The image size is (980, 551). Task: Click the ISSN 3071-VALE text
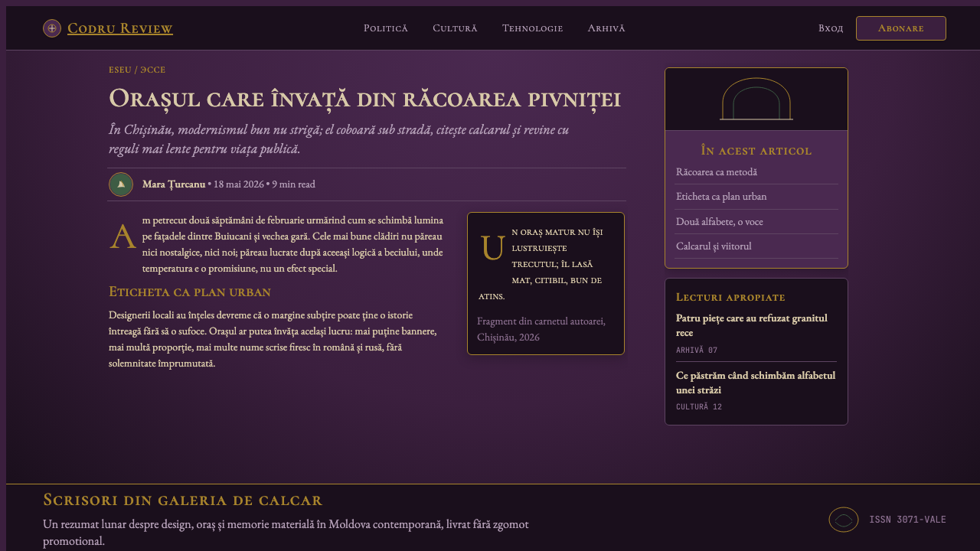pos(907,520)
